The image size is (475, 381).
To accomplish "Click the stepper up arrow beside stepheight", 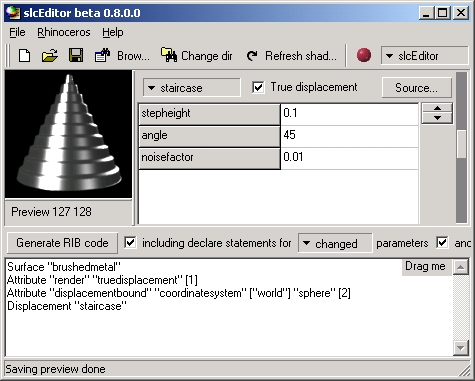I will click(x=437, y=108).
